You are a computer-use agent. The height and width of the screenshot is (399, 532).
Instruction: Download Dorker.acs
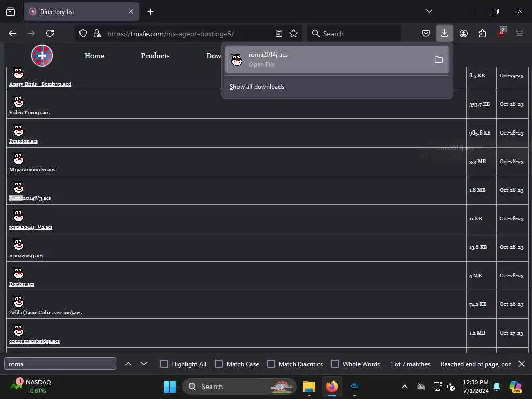[x=22, y=284]
